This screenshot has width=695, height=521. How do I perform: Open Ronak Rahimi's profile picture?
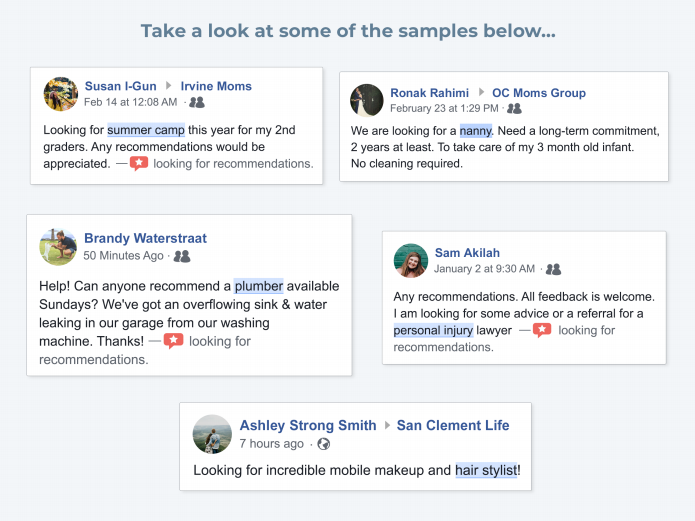[x=367, y=100]
